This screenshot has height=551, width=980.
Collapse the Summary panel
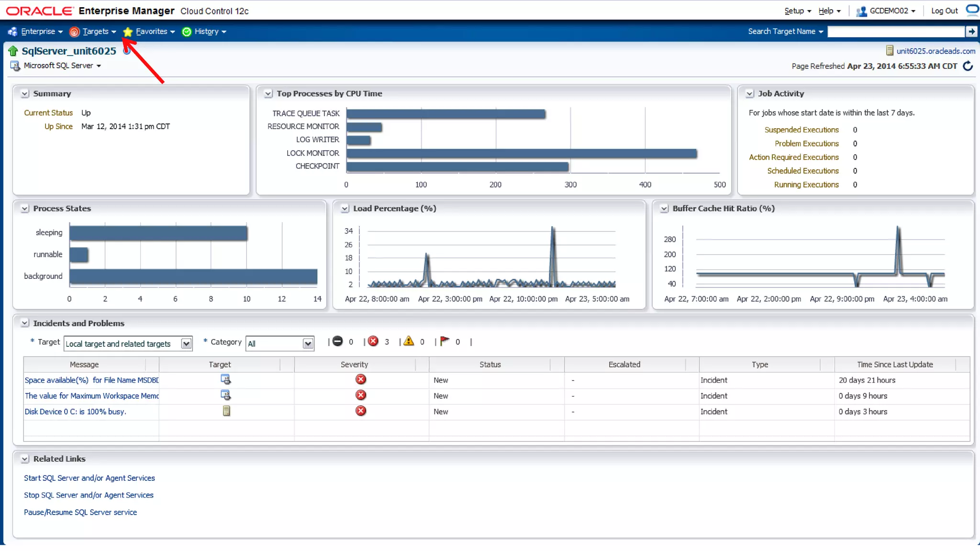click(25, 94)
